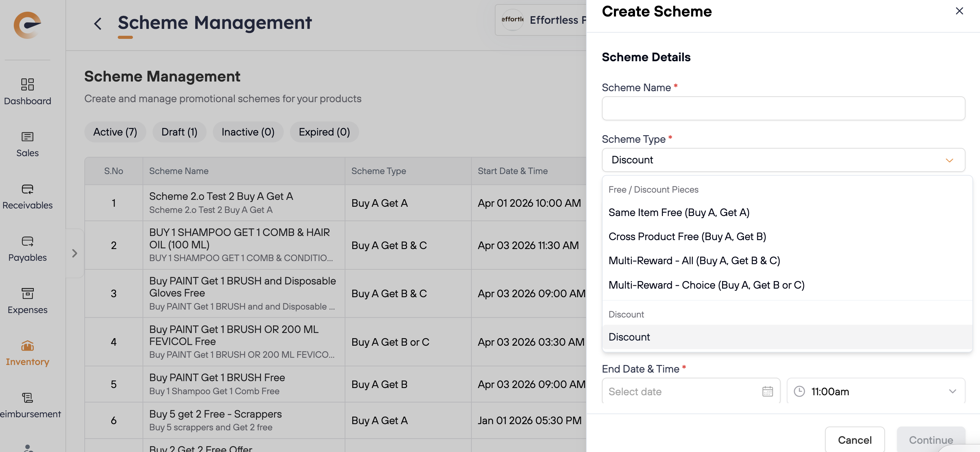Type in the Scheme Name field
The height and width of the screenshot is (452, 980).
tap(783, 108)
